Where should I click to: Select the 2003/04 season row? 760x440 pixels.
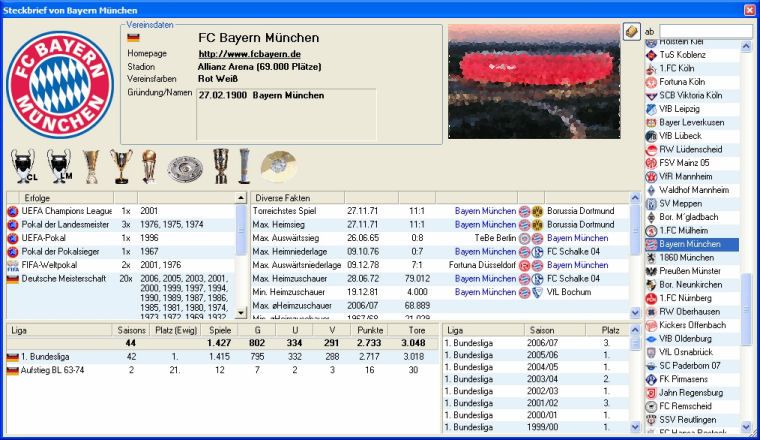[x=536, y=379]
